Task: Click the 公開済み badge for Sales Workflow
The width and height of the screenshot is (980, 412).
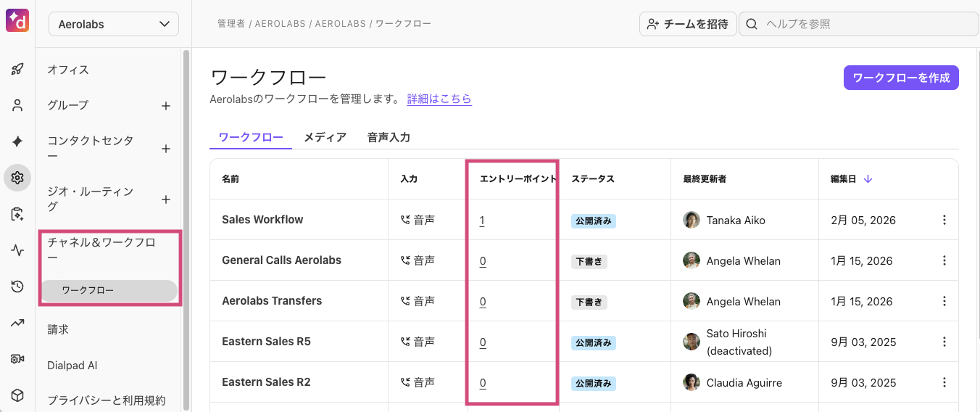Action: click(x=594, y=221)
